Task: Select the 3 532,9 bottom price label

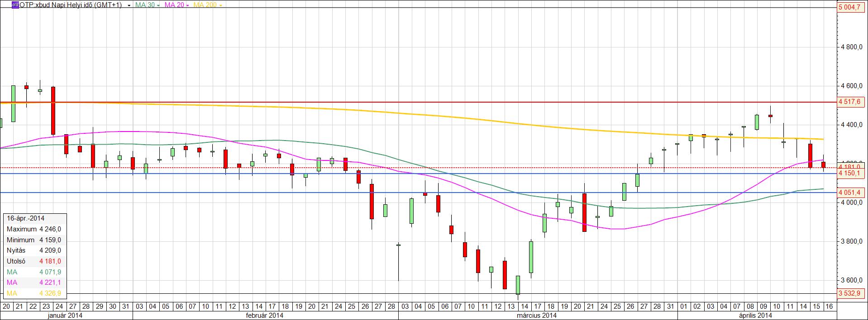Action: pos(850,293)
